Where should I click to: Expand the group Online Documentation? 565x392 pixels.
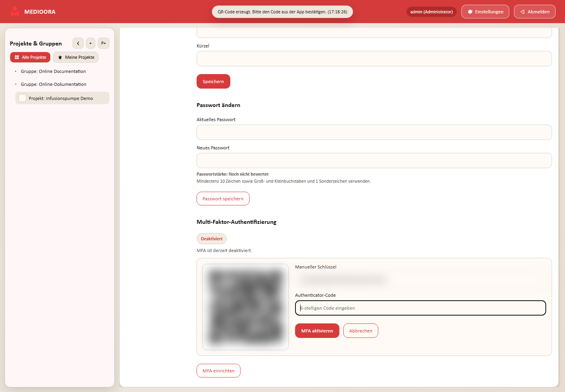[x=16, y=71]
